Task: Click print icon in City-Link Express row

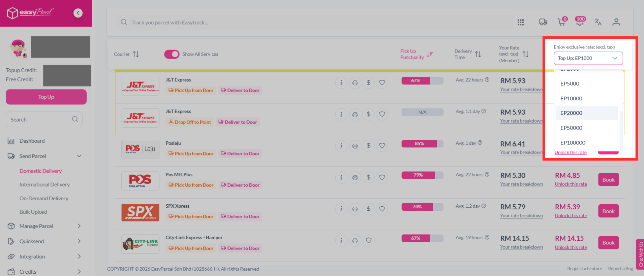Action: coord(355,241)
